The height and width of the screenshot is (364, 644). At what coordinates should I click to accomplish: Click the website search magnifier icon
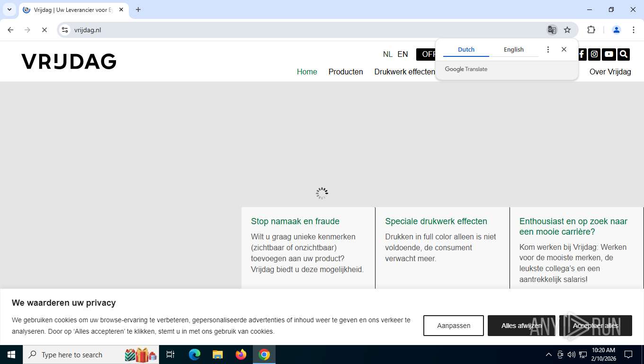tap(624, 54)
